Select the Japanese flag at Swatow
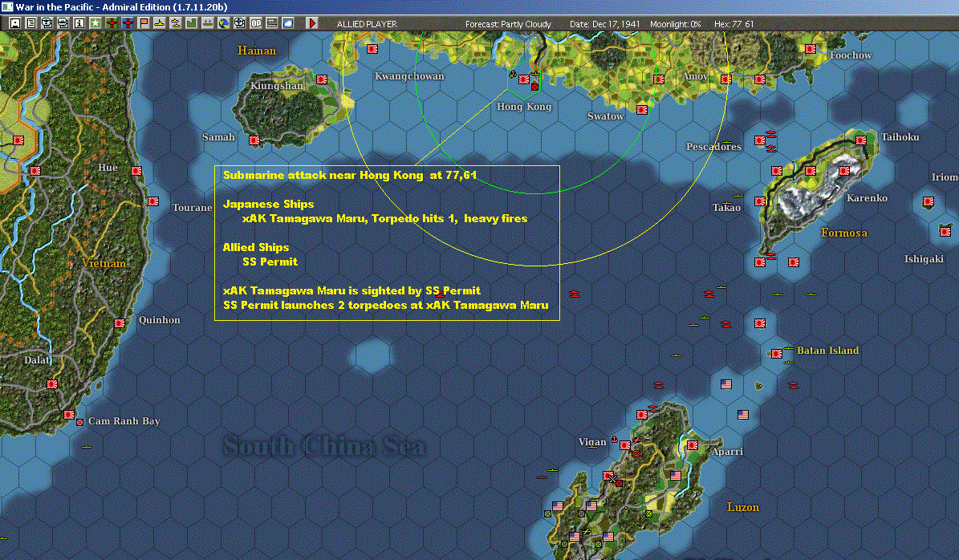Viewport: 959px width, 560px height. (x=641, y=110)
